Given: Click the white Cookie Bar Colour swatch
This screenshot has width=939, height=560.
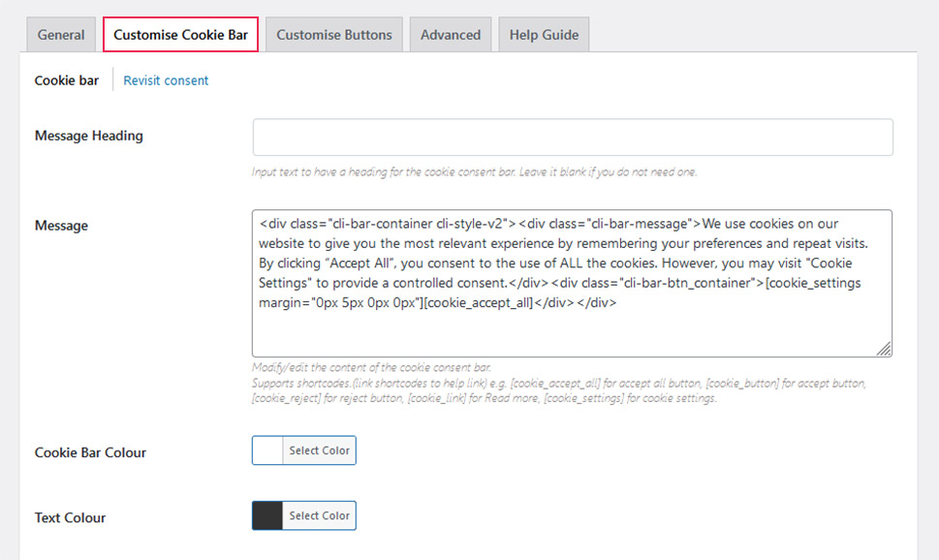Looking at the screenshot, I should 267,451.
